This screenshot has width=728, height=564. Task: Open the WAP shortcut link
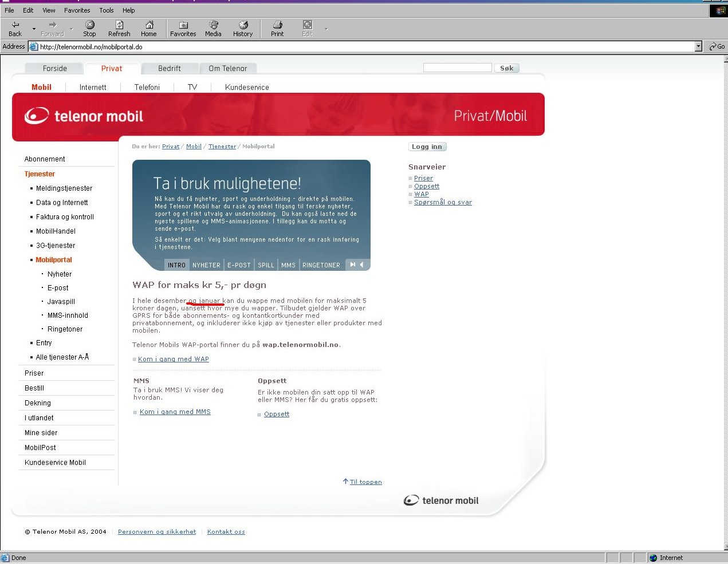pyautogui.click(x=422, y=194)
